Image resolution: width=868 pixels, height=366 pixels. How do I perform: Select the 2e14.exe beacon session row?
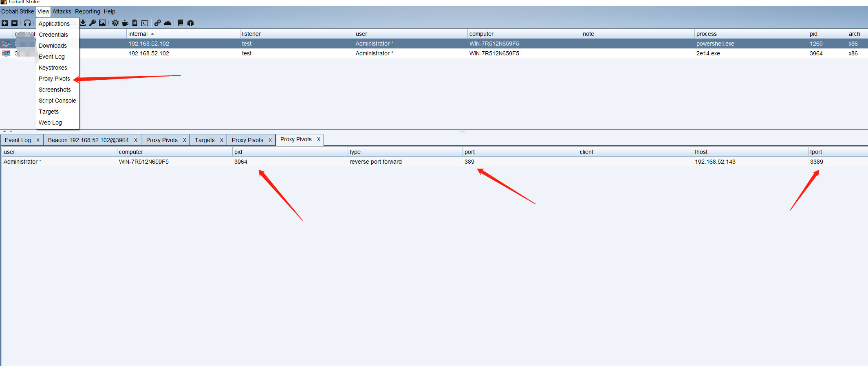(x=434, y=53)
